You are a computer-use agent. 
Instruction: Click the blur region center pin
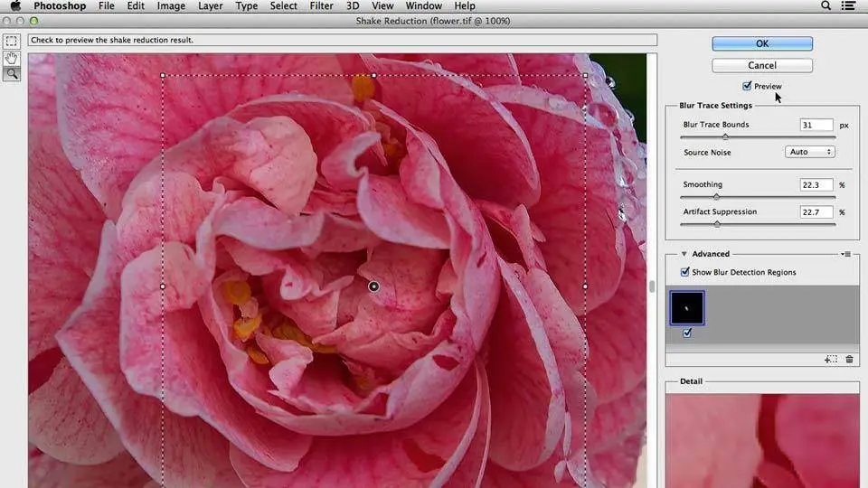point(373,286)
